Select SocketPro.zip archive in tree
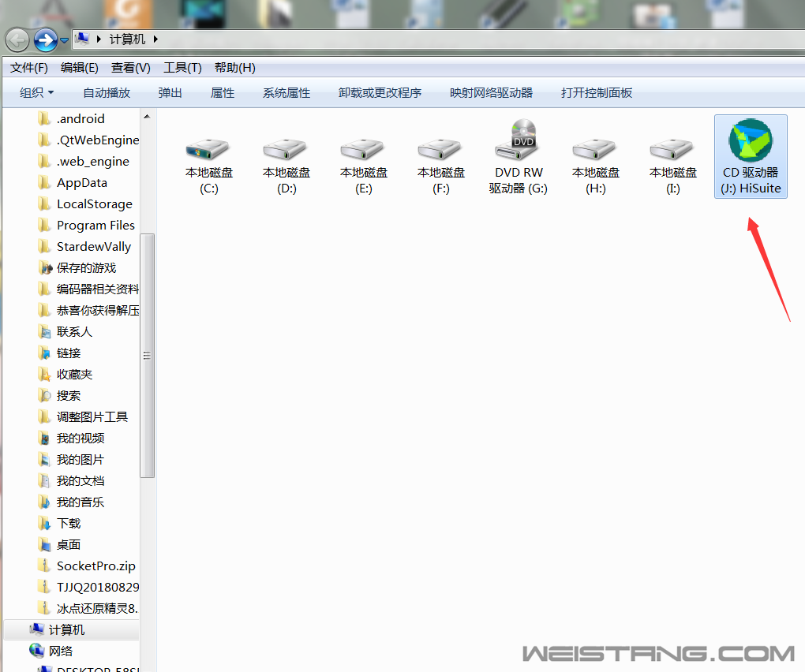Screen dimensions: 805x672 (87, 566)
